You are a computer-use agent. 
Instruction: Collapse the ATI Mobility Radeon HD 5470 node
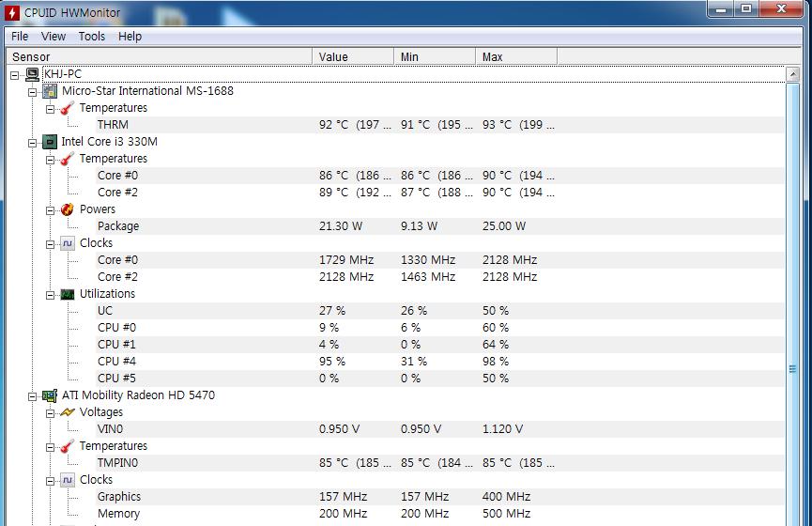coord(33,395)
